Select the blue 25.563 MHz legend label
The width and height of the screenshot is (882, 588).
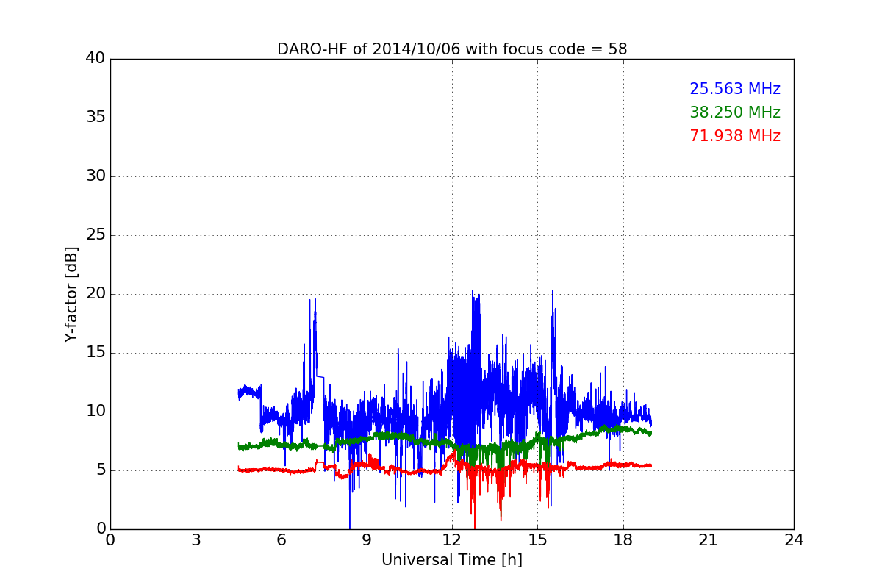(x=735, y=89)
